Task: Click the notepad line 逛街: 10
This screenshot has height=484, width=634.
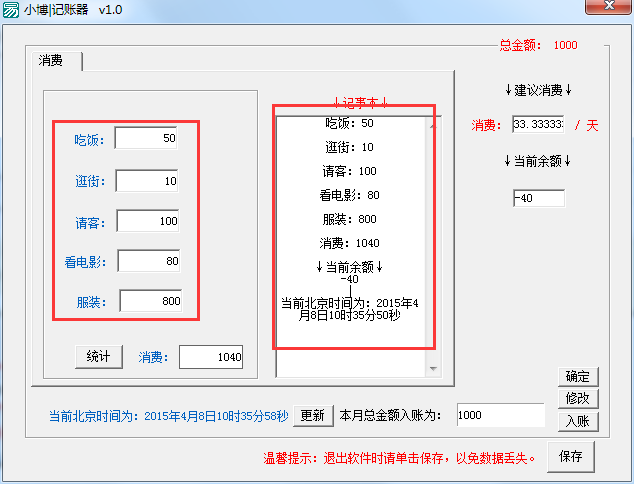Action: pos(350,147)
